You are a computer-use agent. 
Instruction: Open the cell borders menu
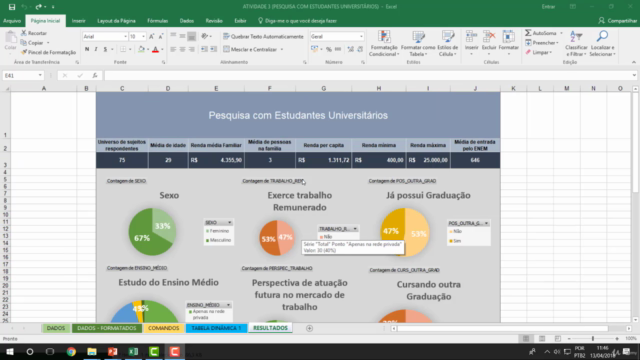click(123, 49)
